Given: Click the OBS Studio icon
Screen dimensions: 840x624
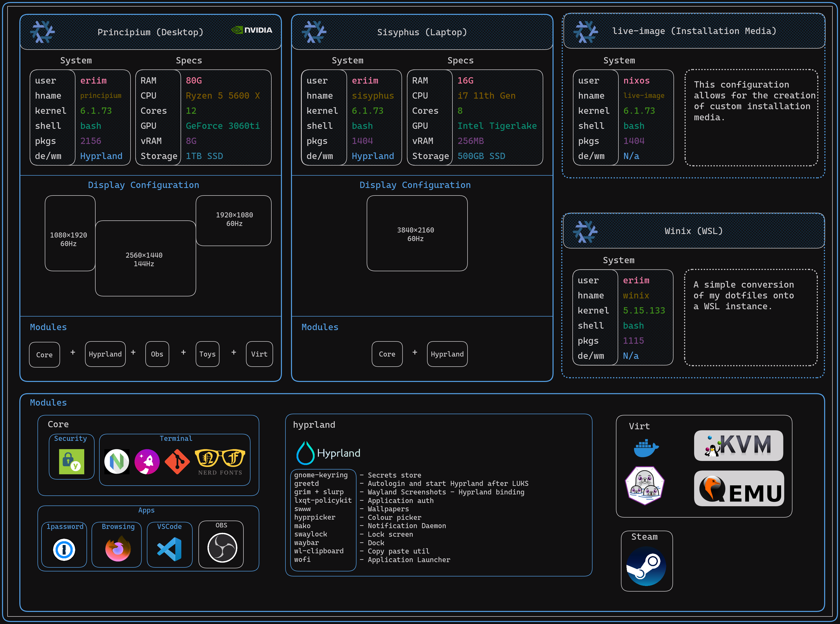Looking at the screenshot, I should point(222,548).
